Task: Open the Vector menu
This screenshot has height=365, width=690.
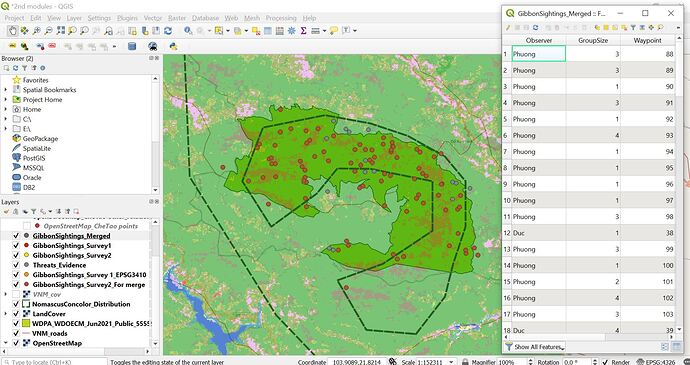Action: pyautogui.click(x=153, y=18)
